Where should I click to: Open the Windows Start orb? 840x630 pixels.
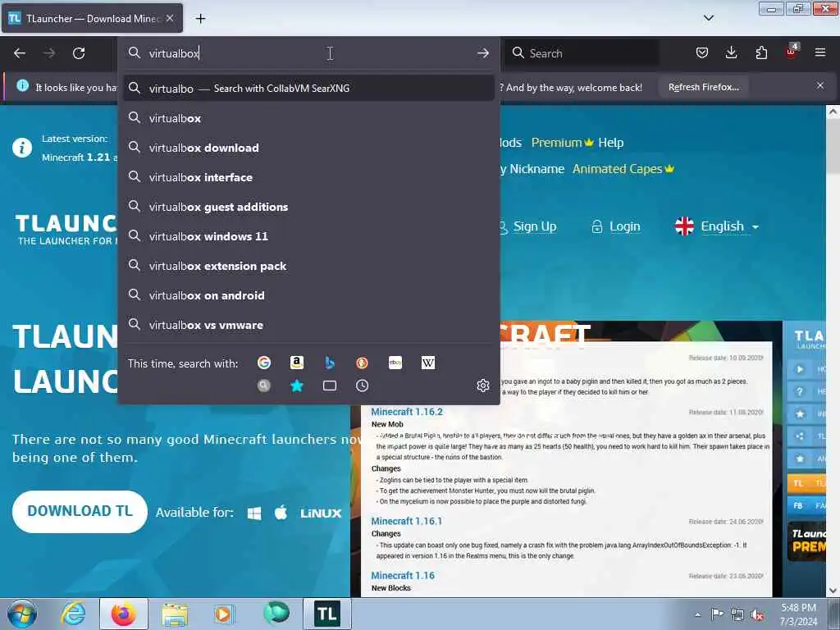pyautogui.click(x=22, y=614)
